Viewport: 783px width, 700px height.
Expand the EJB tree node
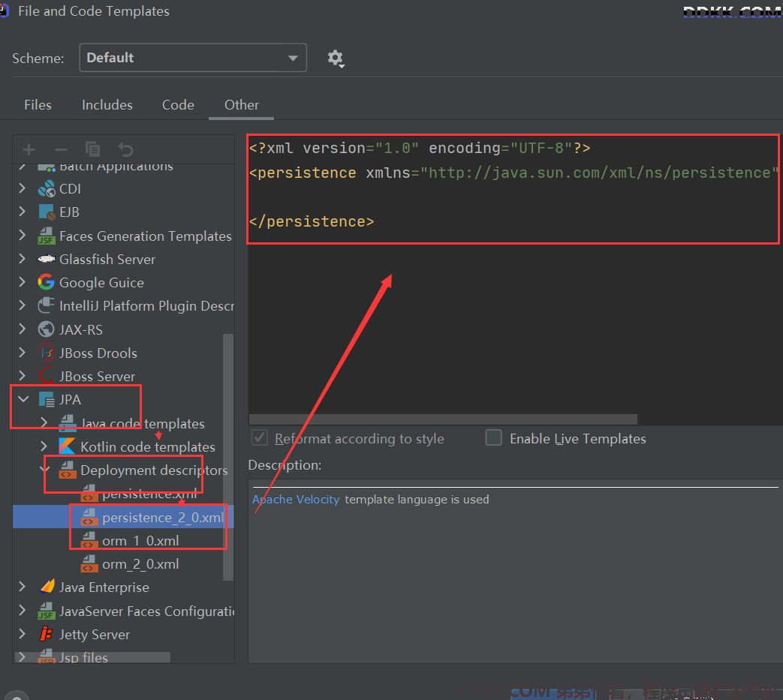pyautogui.click(x=22, y=212)
